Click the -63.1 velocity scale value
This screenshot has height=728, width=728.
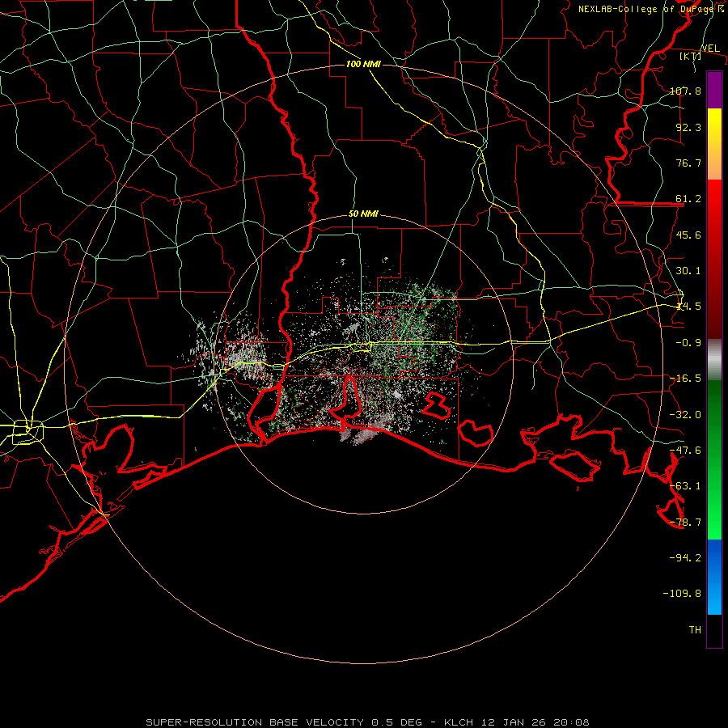685,486
